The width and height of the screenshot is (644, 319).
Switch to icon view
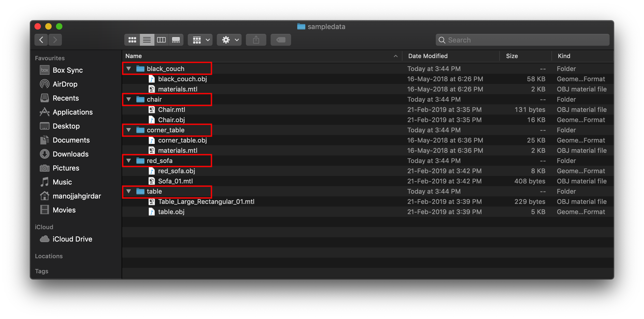[x=132, y=40]
